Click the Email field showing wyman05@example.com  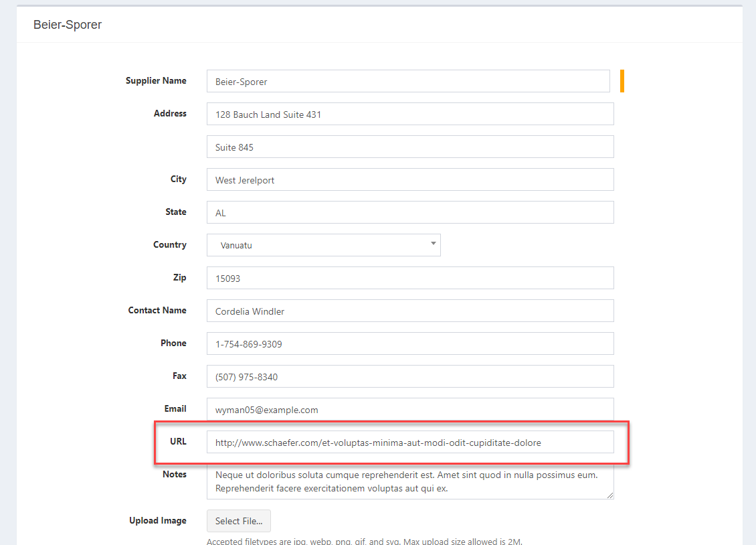coord(408,409)
